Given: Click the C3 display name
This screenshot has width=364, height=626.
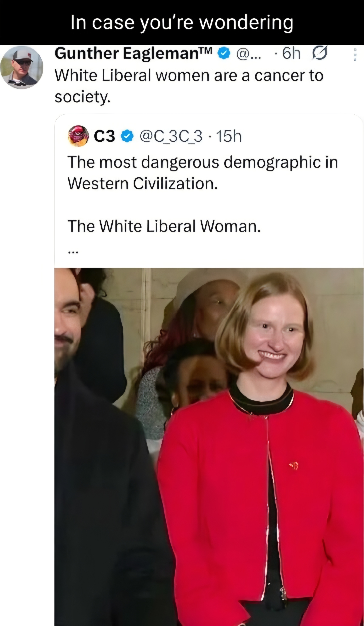Looking at the screenshot, I should (x=104, y=136).
